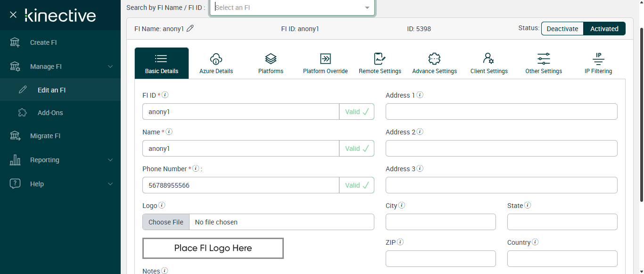Set status to Activated
This screenshot has height=274, width=644.
click(604, 29)
